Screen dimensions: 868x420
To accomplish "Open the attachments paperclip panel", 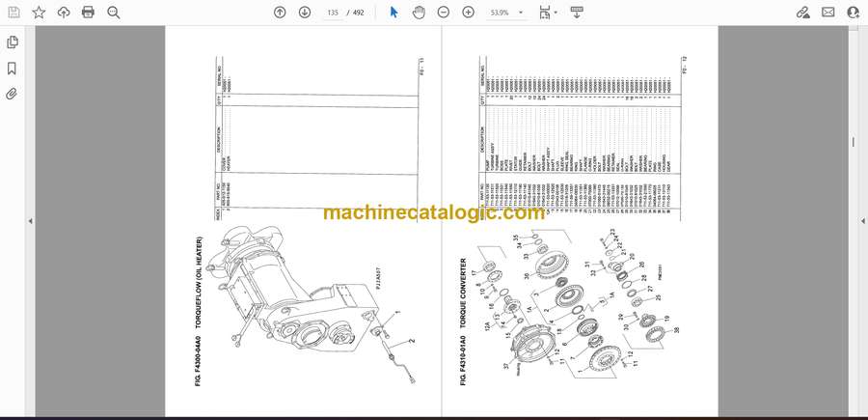I will 12,94.
